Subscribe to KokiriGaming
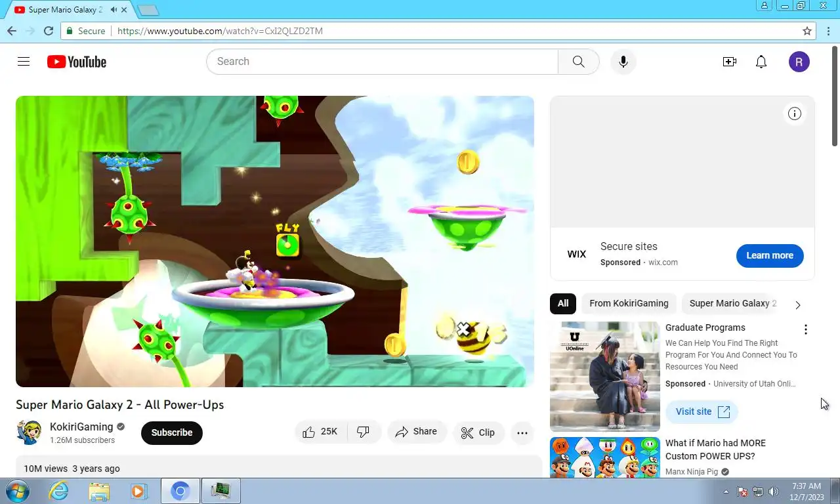 (172, 432)
